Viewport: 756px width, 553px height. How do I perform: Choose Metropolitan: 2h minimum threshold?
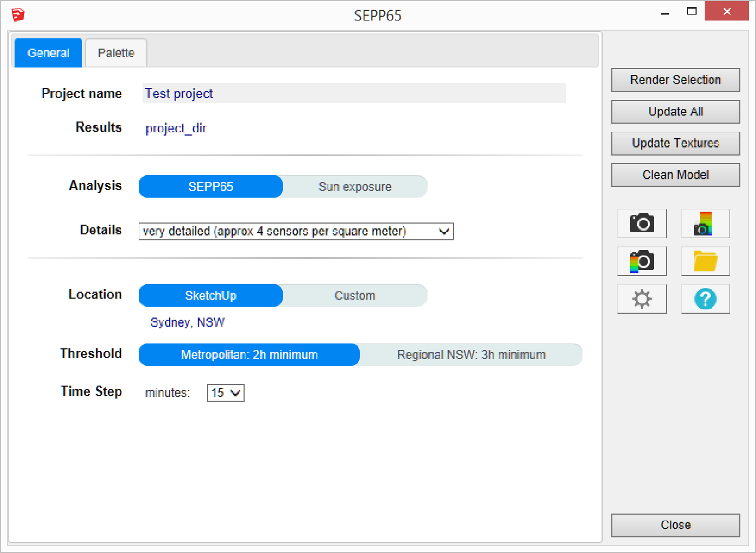(x=249, y=355)
